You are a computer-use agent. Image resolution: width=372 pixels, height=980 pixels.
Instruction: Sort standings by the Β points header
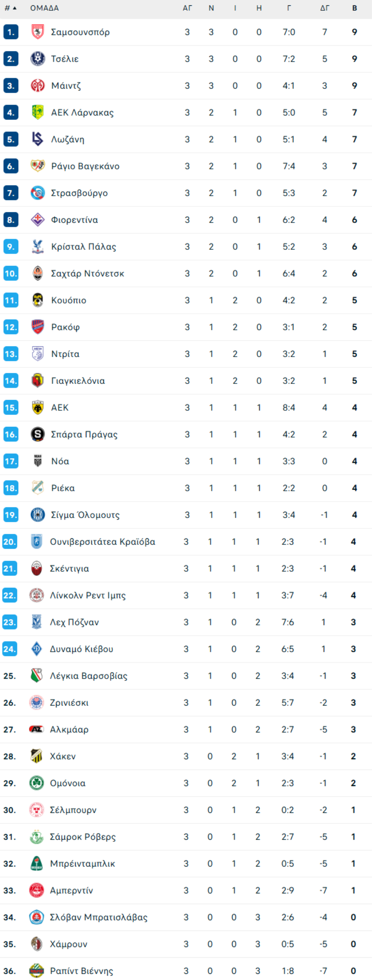pos(354,8)
